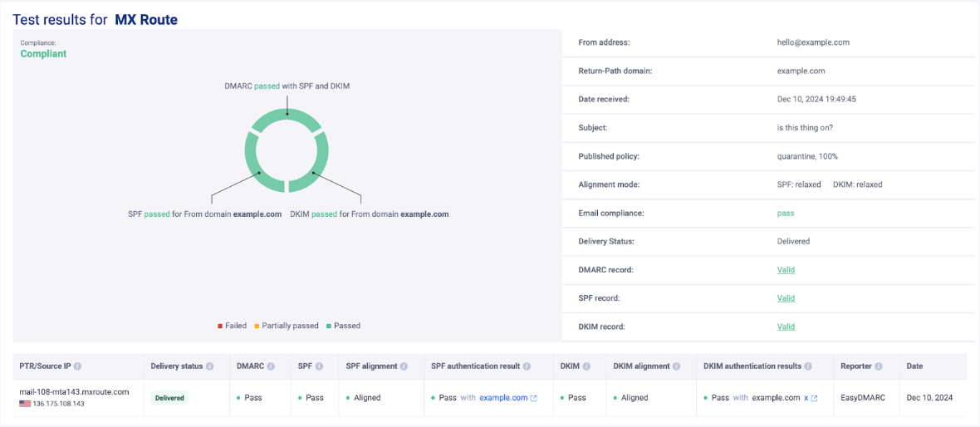980x427 pixels.
Task: Open the Valid link for SPF record
Action: [x=786, y=298]
